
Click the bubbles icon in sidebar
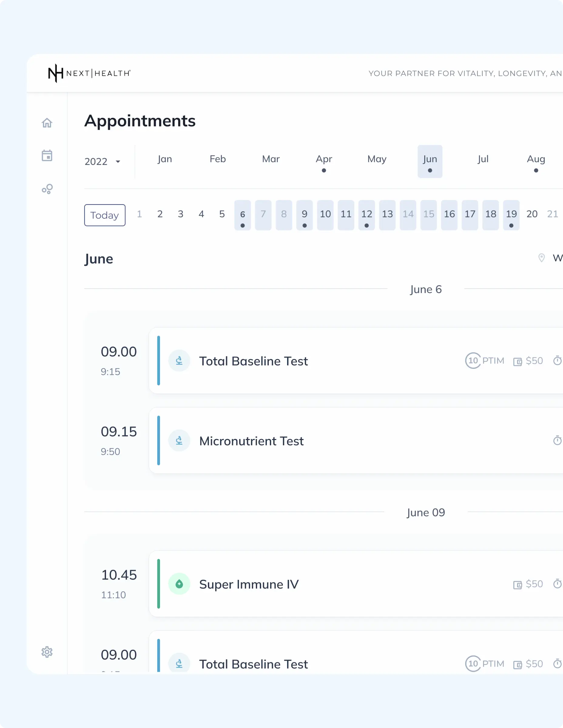[x=47, y=189]
